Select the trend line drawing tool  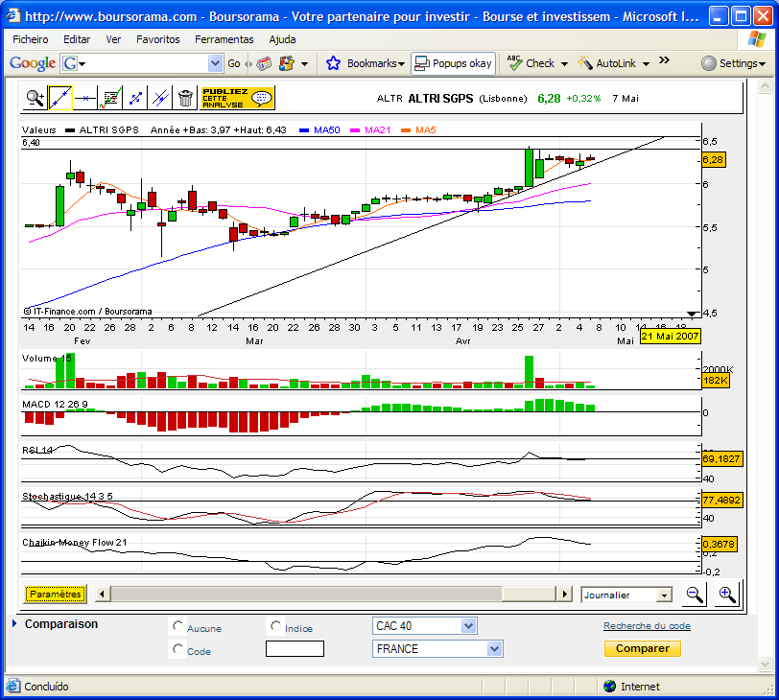point(60,98)
